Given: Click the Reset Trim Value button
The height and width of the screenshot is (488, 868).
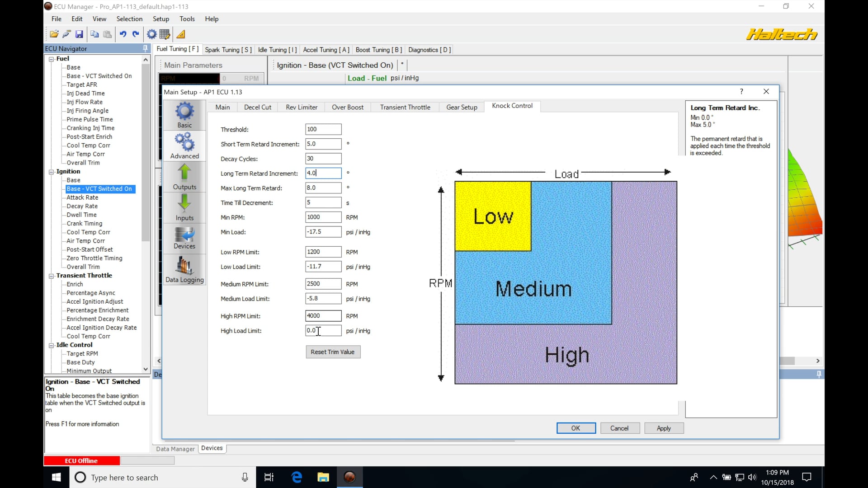Looking at the screenshot, I should click(x=333, y=352).
